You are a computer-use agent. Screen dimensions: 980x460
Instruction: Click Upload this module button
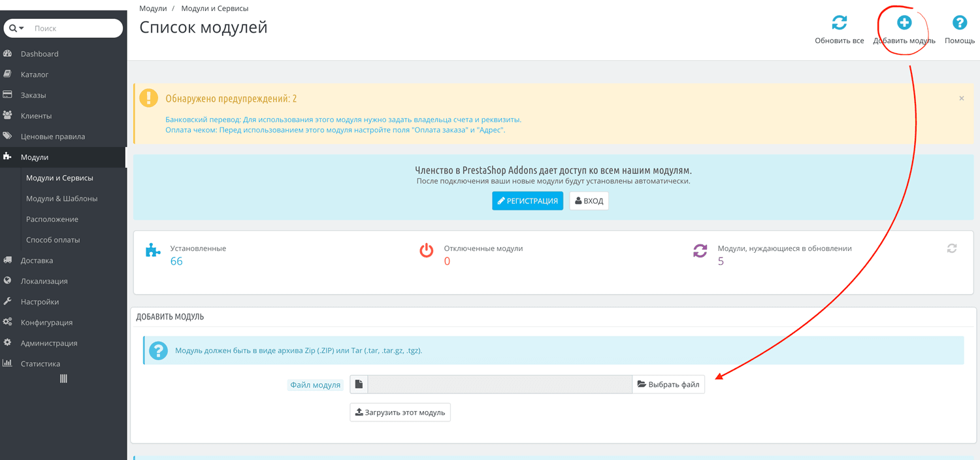(x=400, y=412)
